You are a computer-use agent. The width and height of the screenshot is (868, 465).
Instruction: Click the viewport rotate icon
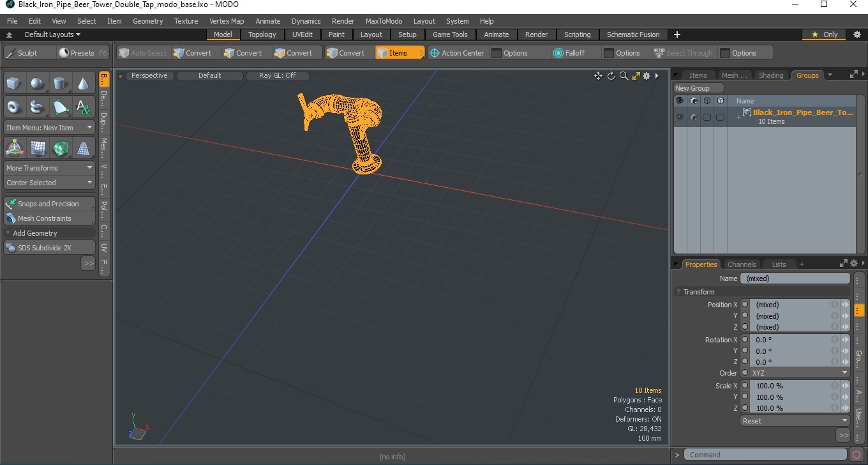pyautogui.click(x=611, y=76)
